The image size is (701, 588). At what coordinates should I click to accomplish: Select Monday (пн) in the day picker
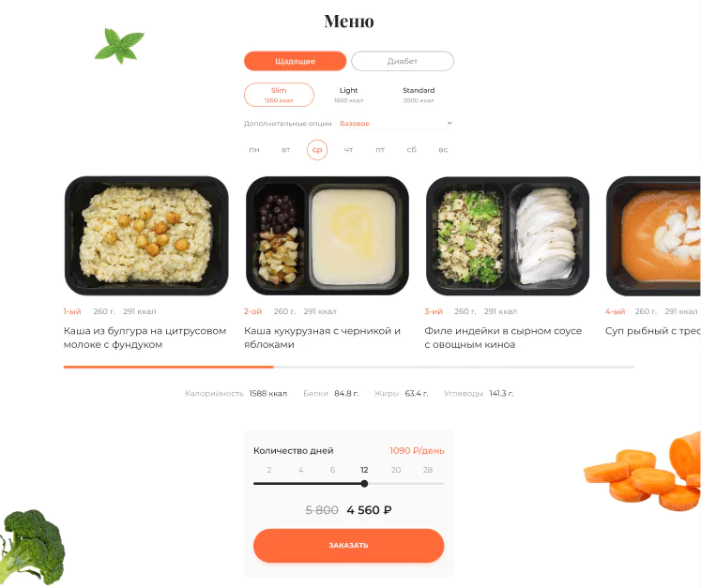(254, 150)
